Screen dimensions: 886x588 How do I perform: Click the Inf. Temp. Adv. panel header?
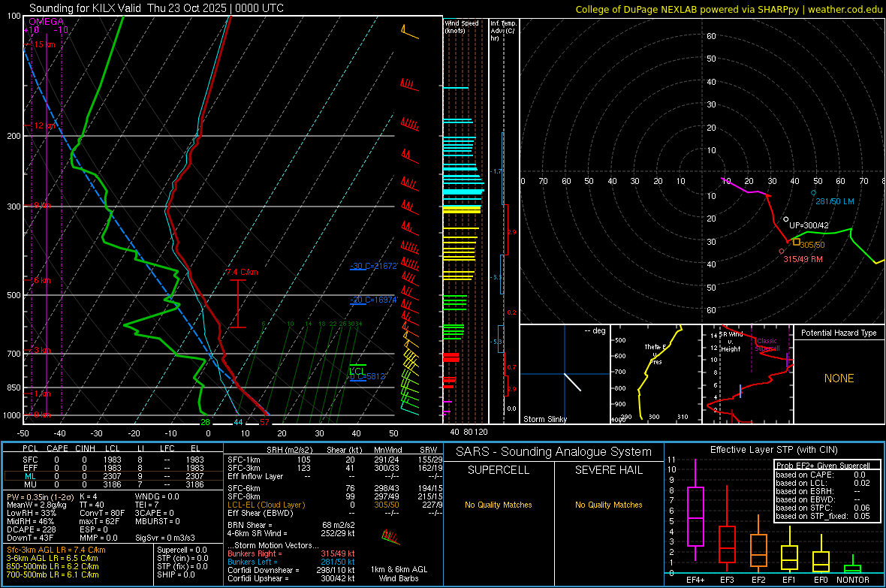[x=503, y=31]
